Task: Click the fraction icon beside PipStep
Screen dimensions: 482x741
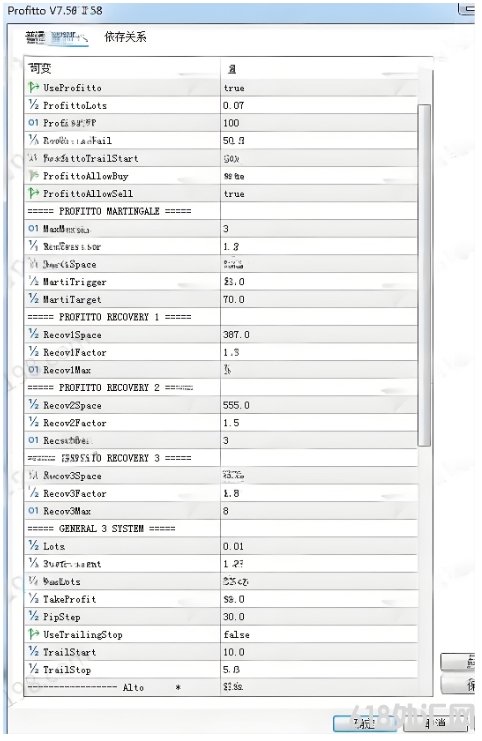Action: [x=33, y=616]
